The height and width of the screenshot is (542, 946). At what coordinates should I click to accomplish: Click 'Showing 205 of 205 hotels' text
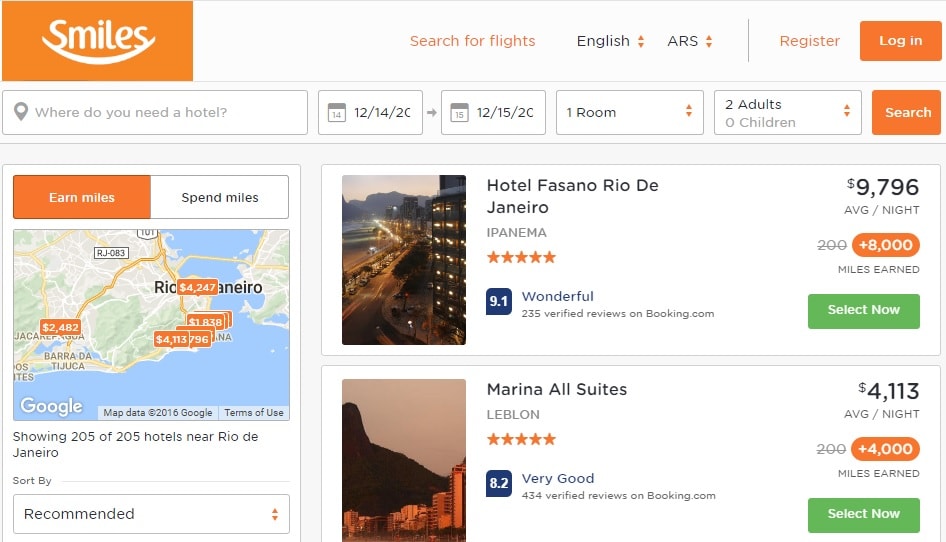[135, 444]
